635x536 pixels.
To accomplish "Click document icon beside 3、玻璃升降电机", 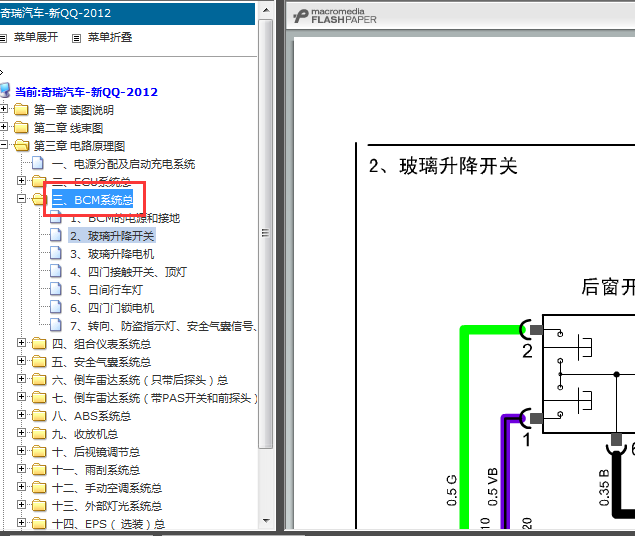I will (55, 253).
